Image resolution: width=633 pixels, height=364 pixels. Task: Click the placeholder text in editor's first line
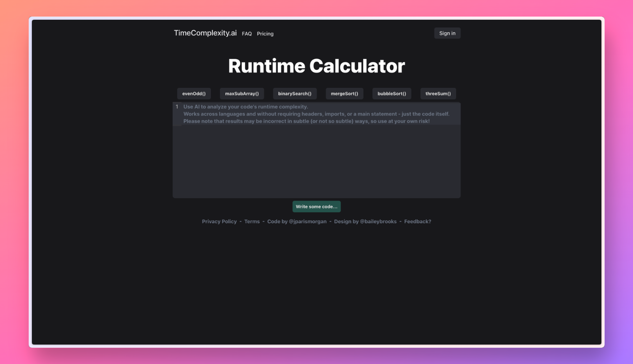pos(245,107)
